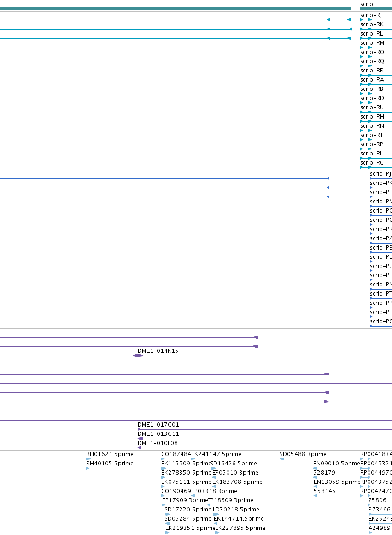Select the scrib-RK transcript label
Viewport: 392px width, 535px height.
coord(372,24)
